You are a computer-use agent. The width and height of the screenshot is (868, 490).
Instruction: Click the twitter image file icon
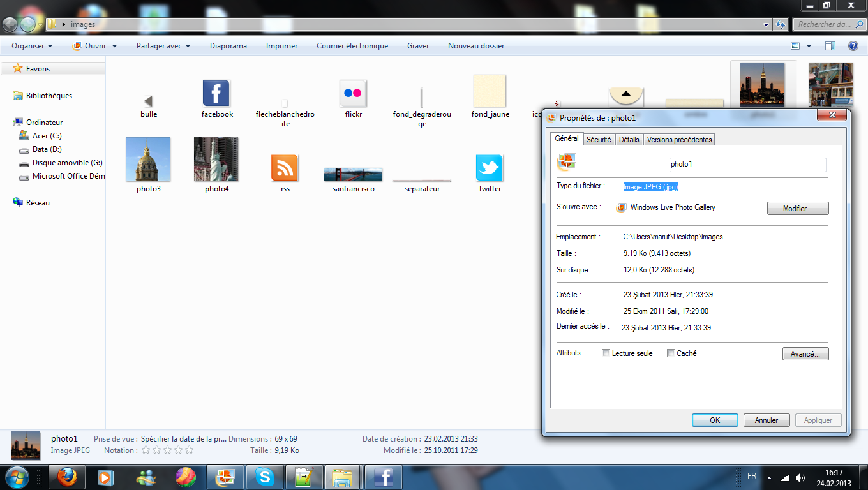tap(490, 168)
